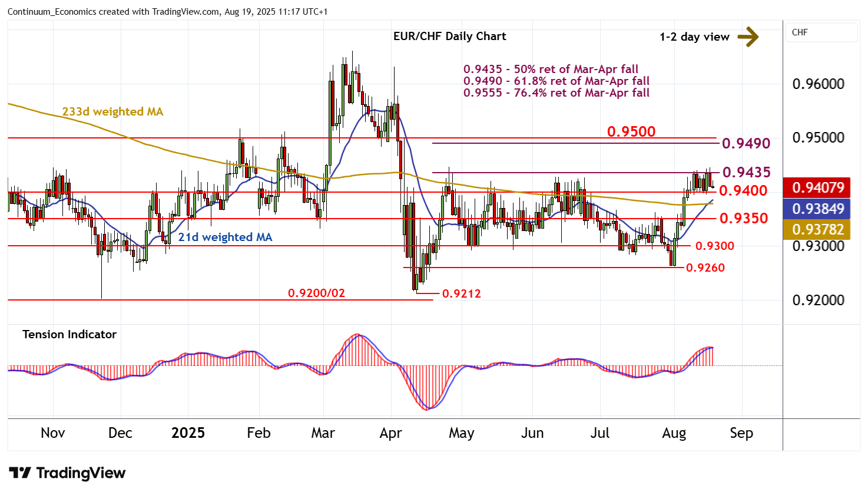
Task: Click the 0.9500 resistance label
Action: [631, 131]
